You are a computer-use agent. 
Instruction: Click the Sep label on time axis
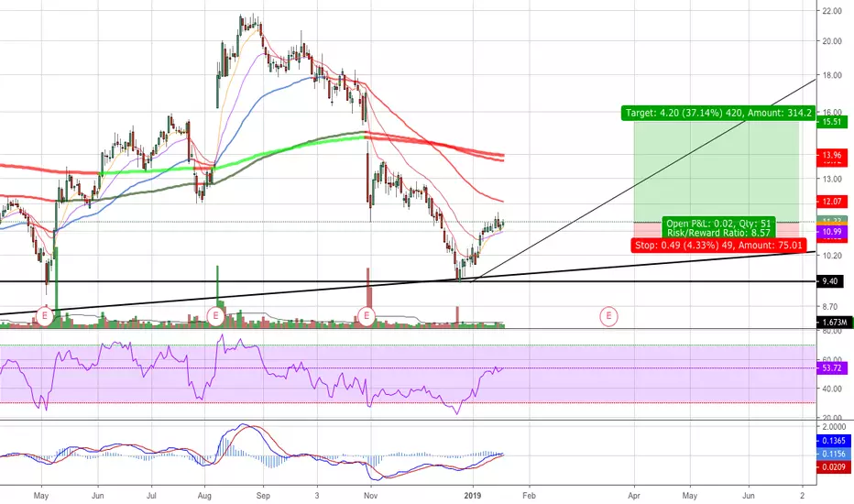click(263, 496)
